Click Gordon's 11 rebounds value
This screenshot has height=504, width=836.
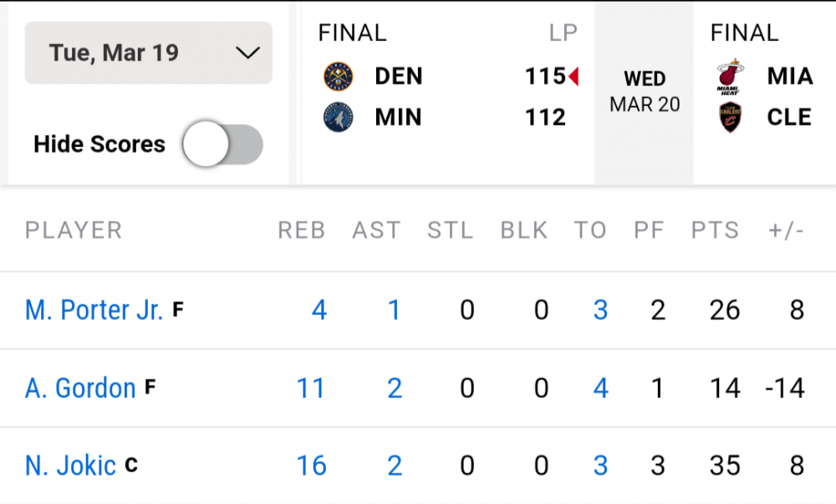click(x=311, y=388)
